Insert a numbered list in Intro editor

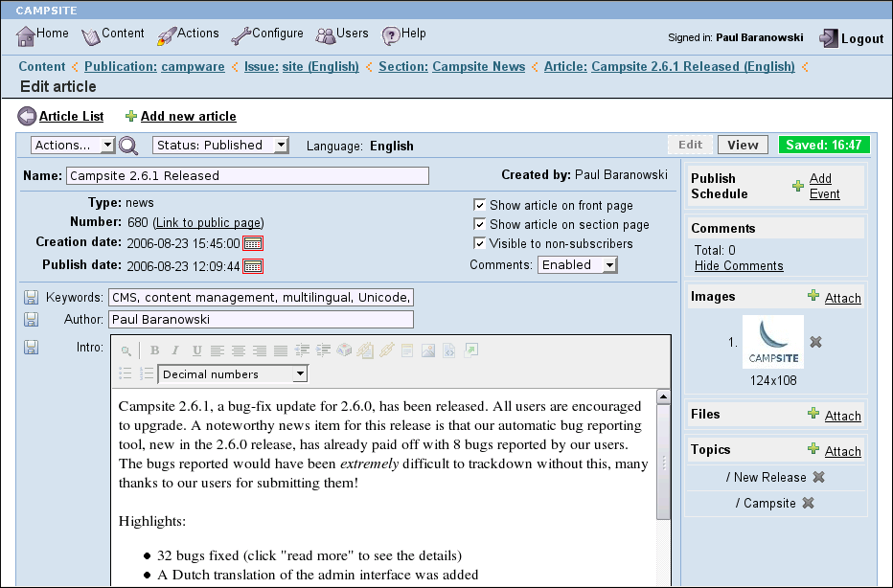[147, 373]
